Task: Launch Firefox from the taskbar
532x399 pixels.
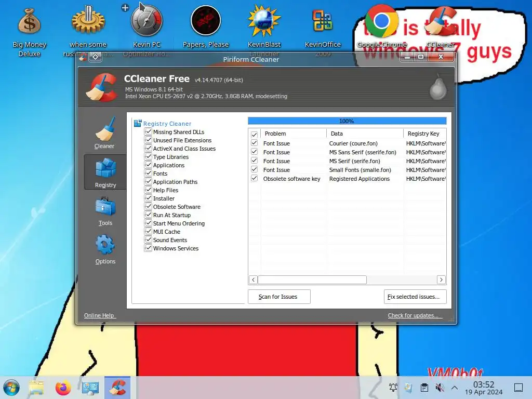Action: (63, 388)
